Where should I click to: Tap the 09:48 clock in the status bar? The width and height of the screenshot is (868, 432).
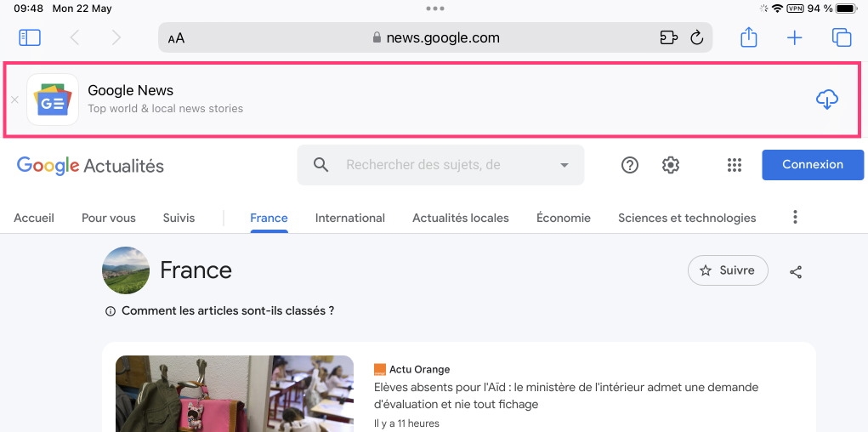[x=28, y=9]
